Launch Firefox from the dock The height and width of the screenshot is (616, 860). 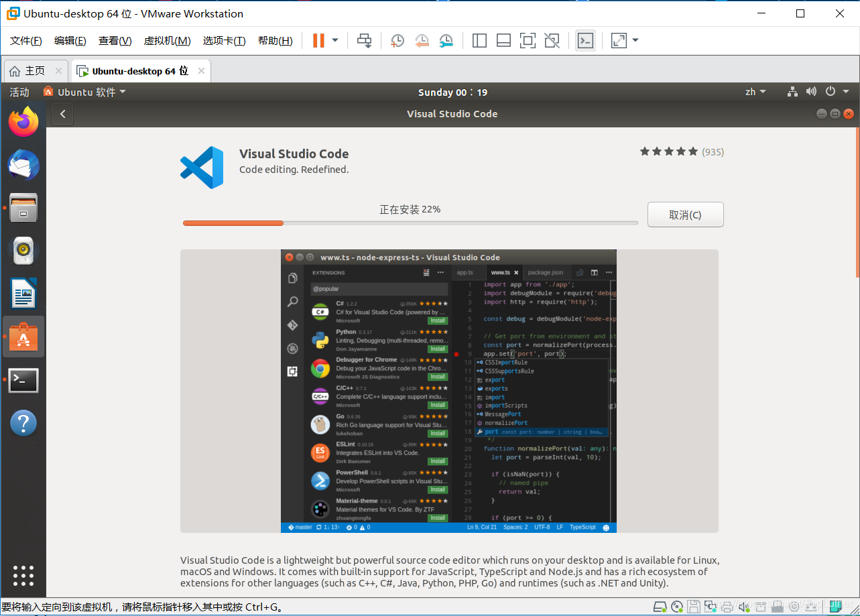pos(23,122)
